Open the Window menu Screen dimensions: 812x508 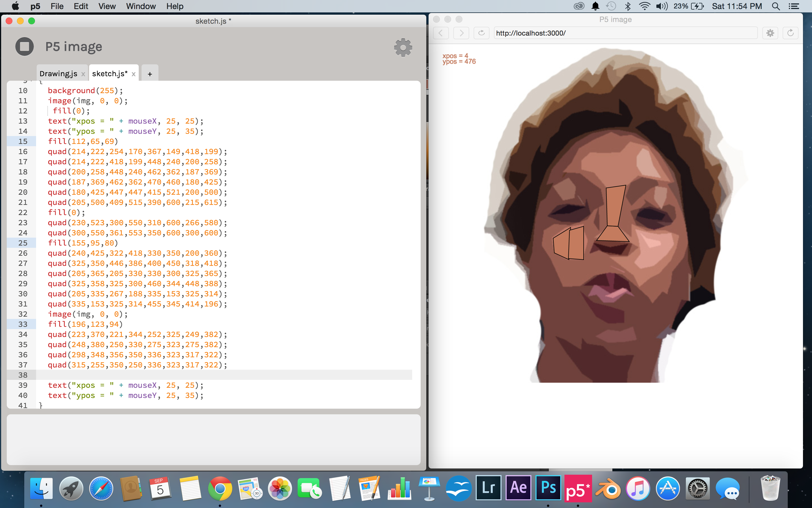141,6
